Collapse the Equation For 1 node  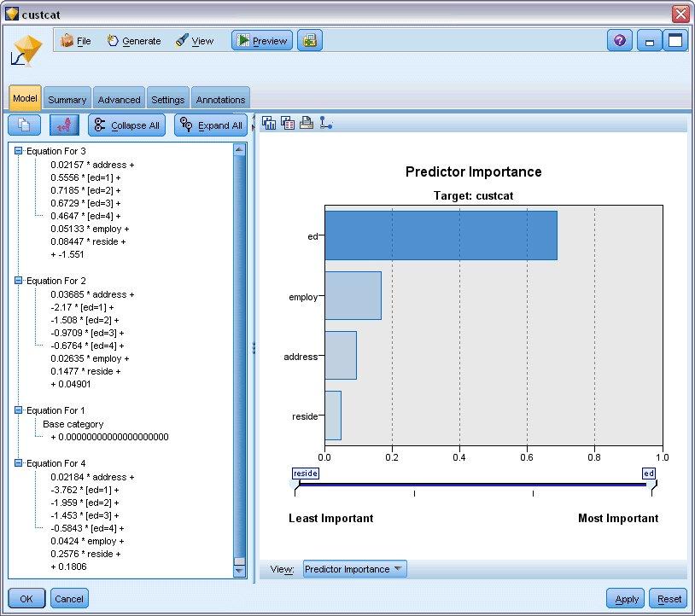click(x=18, y=410)
